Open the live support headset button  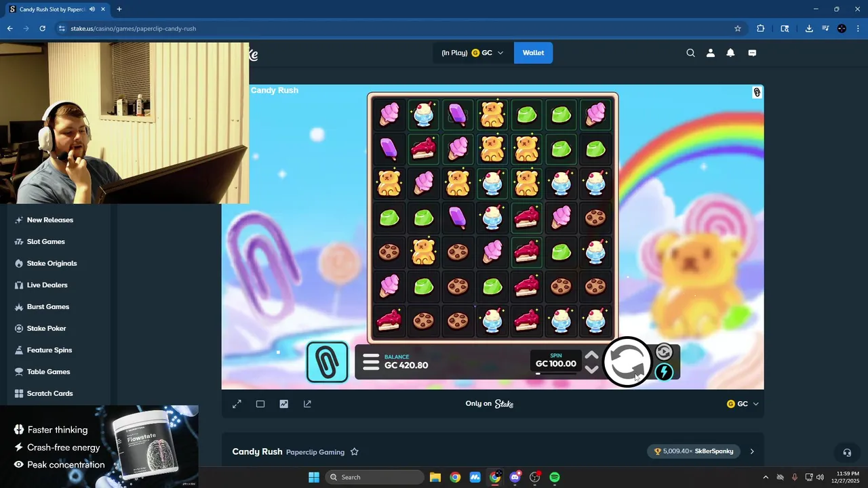[847, 452]
